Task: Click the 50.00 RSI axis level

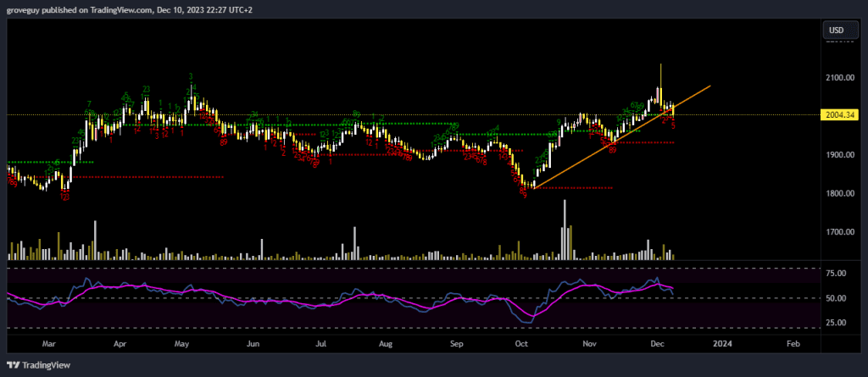Action: [837, 298]
